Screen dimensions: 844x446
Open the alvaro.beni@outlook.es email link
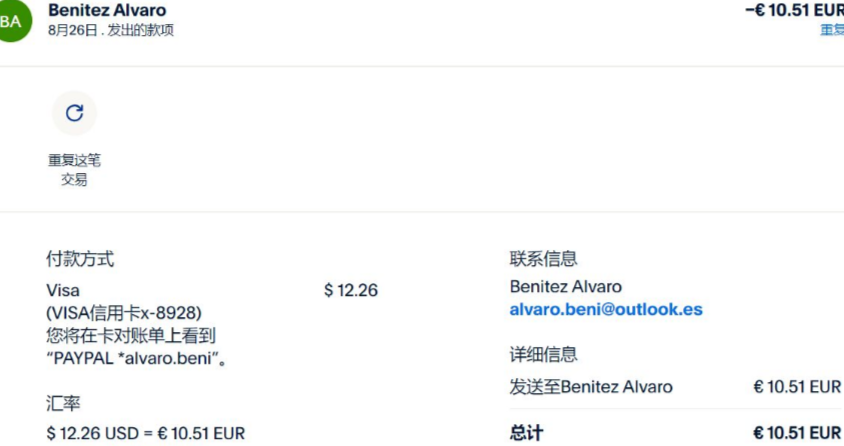click(x=606, y=309)
